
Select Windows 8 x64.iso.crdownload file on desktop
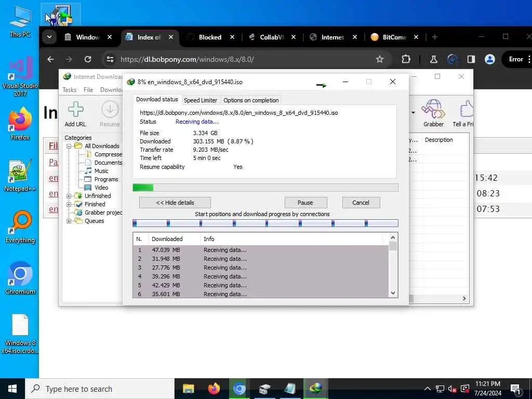click(x=20, y=334)
